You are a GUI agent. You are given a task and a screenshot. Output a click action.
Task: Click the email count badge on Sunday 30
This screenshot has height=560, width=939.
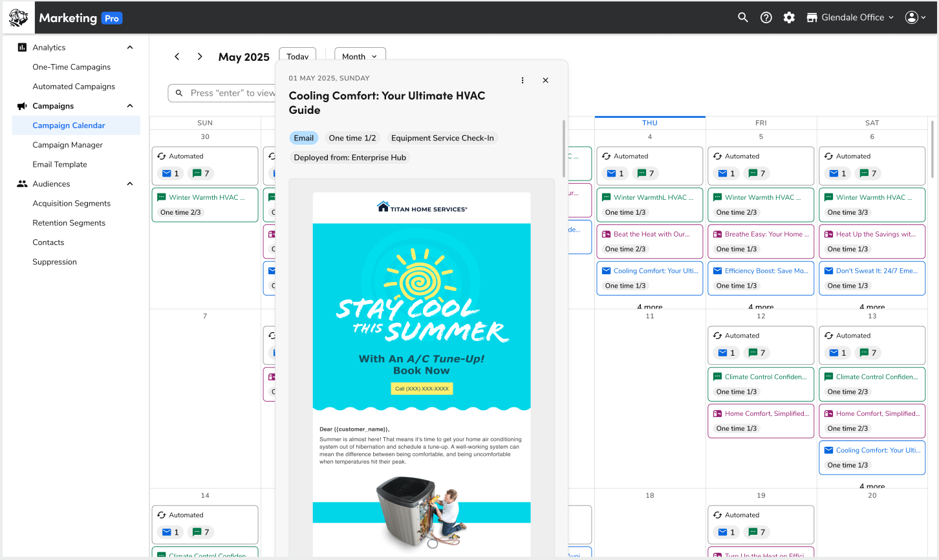[x=171, y=173]
